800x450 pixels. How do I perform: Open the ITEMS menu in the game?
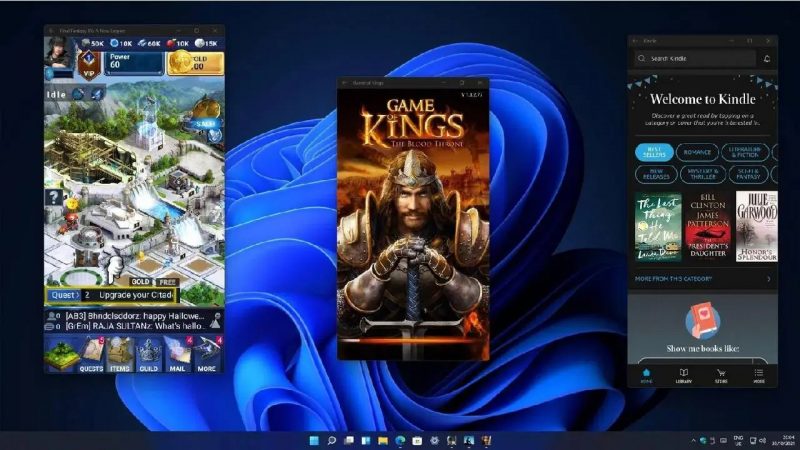click(x=120, y=354)
